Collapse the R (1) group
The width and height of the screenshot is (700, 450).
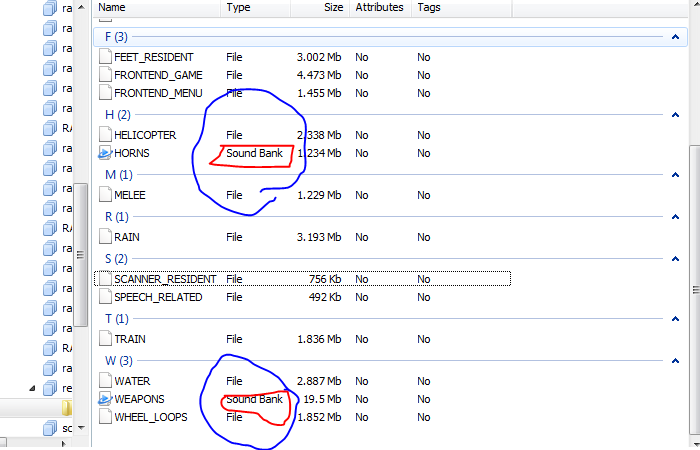tap(675, 217)
